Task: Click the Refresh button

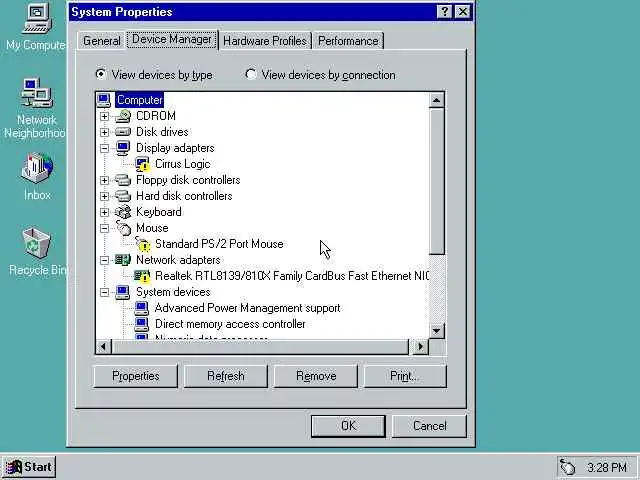Action: click(x=226, y=376)
